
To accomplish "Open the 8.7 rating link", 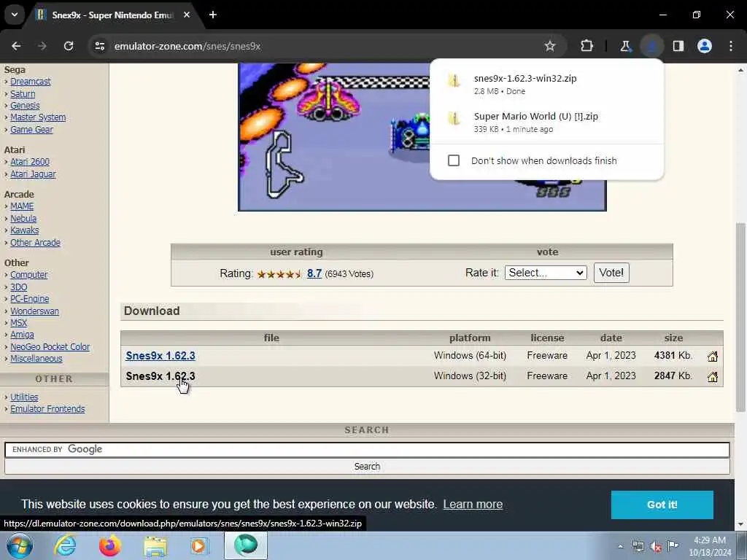I will point(314,273).
